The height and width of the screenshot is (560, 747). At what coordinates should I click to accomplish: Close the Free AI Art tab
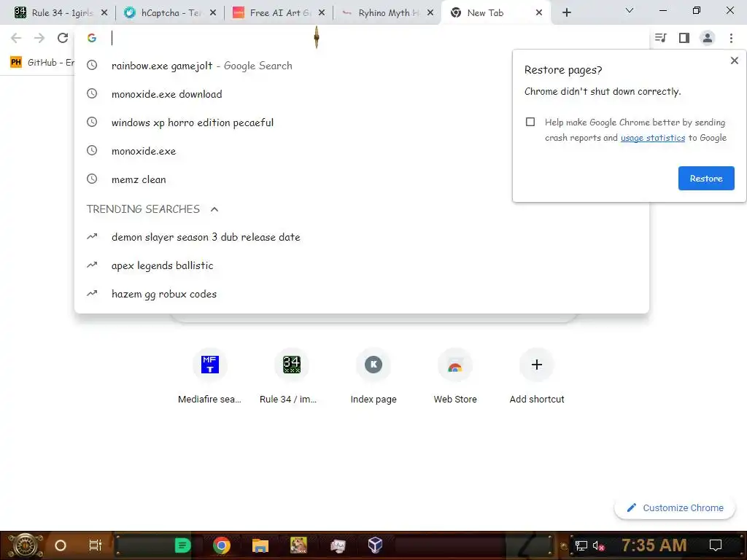coord(322,13)
